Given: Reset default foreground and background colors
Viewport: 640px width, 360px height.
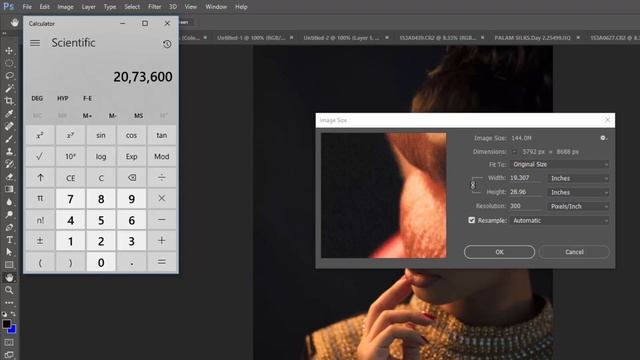Looking at the screenshot, I should point(4,314).
